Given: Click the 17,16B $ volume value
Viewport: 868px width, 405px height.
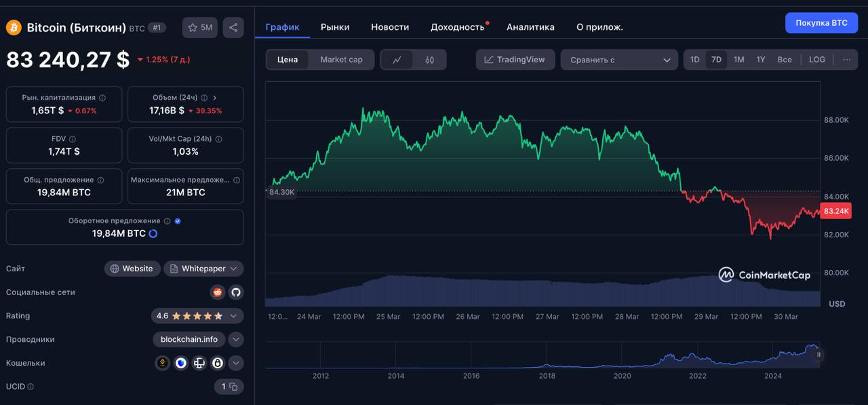Looking at the screenshot, I should coord(167,111).
